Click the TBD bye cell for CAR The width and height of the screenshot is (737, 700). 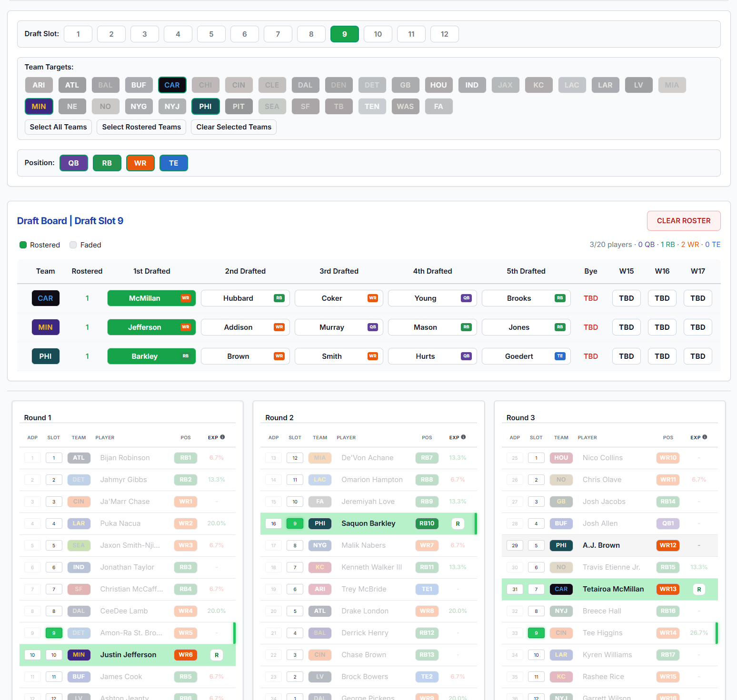pos(590,298)
